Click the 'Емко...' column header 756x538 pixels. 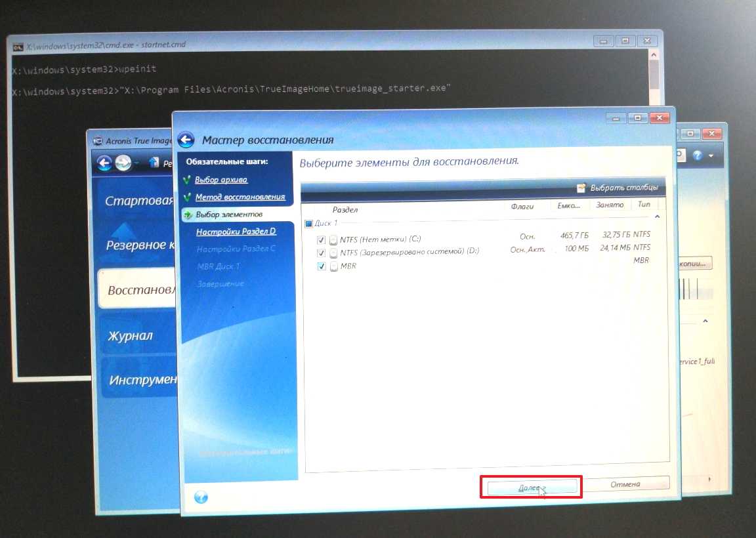point(568,206)
